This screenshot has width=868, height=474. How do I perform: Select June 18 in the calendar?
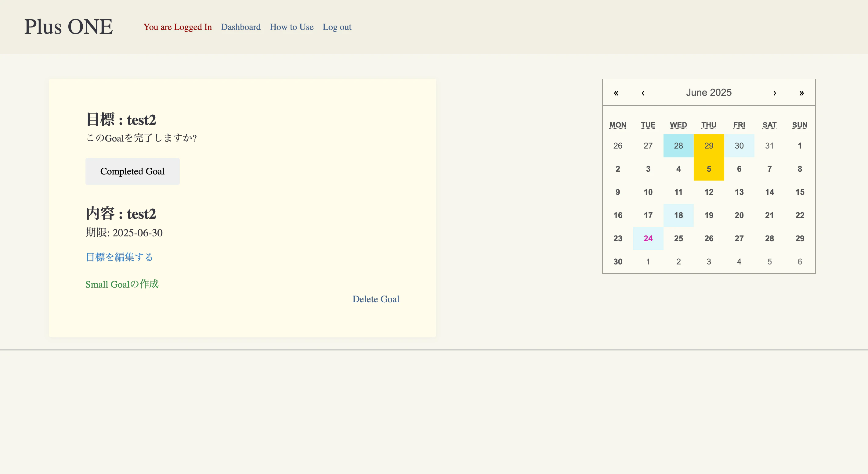click(x=678, y=215)
